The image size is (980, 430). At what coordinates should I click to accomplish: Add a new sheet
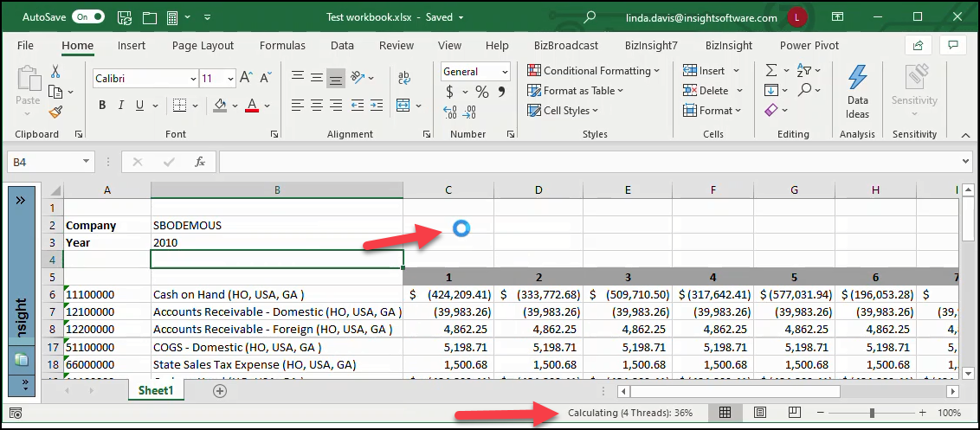[x=219, y=391]
